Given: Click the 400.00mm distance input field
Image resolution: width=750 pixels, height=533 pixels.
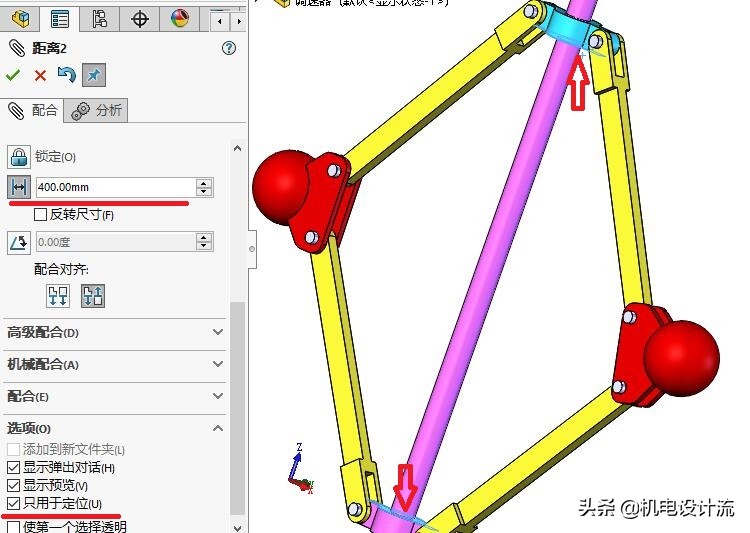Looking at the screenshot, I should pyautogui.click(x=115, y=187).
